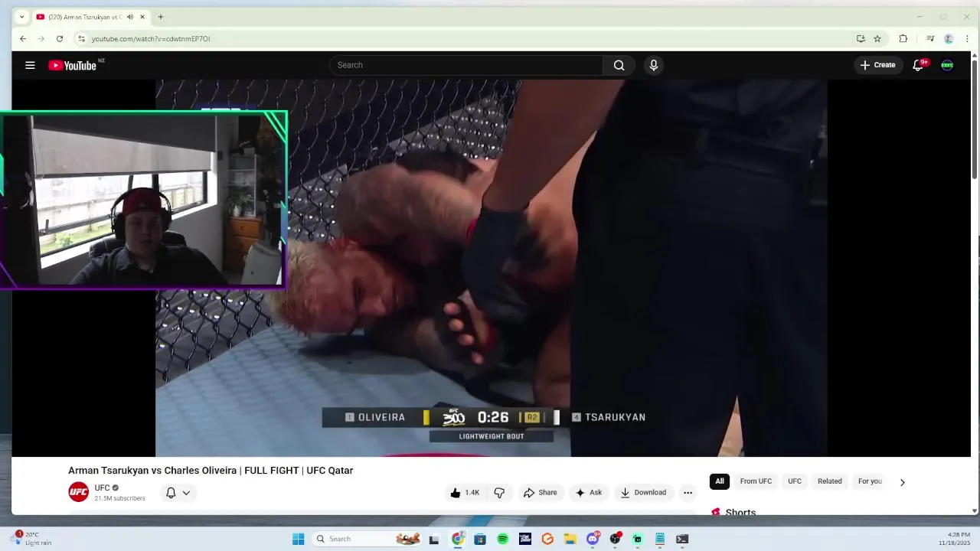Open Chrome extensions puzzle icon
Screen dimensions: 980x551
coord(903,38)
